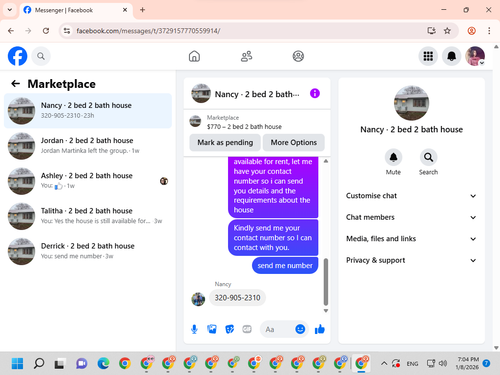Open Derrick conversation in list
The width and height of the screenshot is (500, 375).
88,251
